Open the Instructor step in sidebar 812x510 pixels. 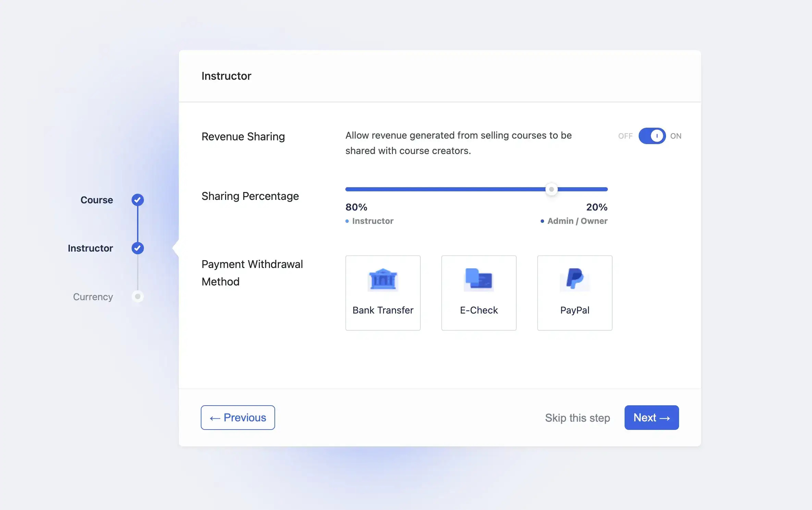90,248
